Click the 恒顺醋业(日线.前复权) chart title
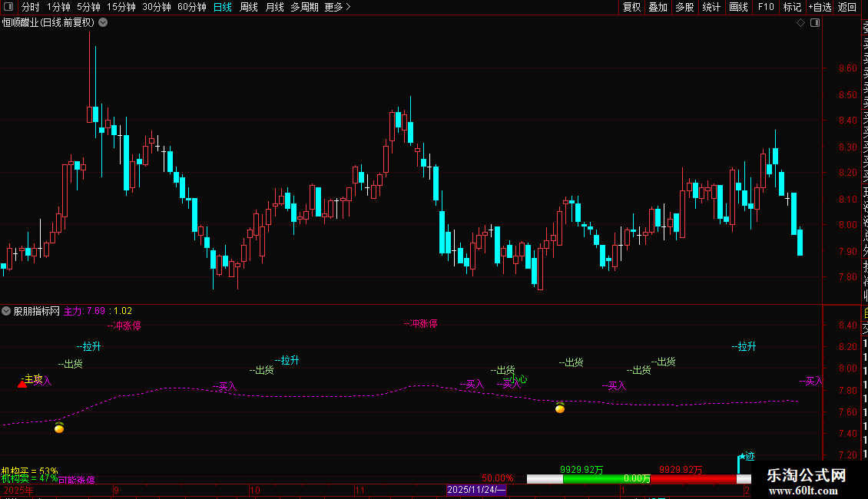This screenshot has width=868, height=499. 48,23
